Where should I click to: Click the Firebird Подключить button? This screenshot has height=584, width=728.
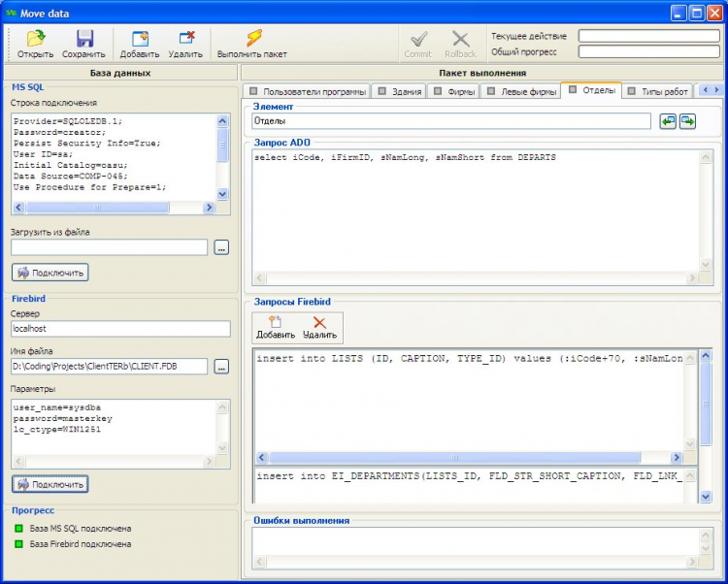point(50,483)
